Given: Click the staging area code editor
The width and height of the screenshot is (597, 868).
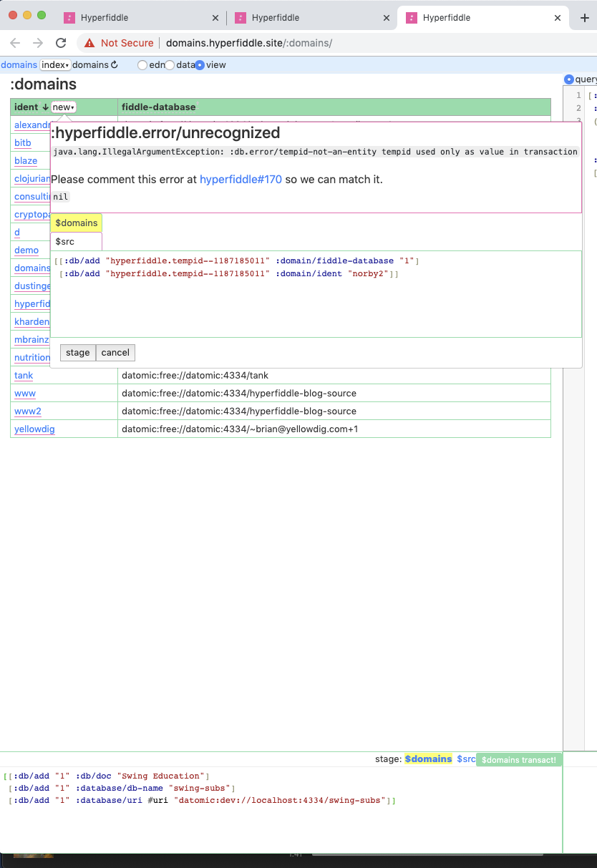Looking at the screenshot, I should (281, 809).
